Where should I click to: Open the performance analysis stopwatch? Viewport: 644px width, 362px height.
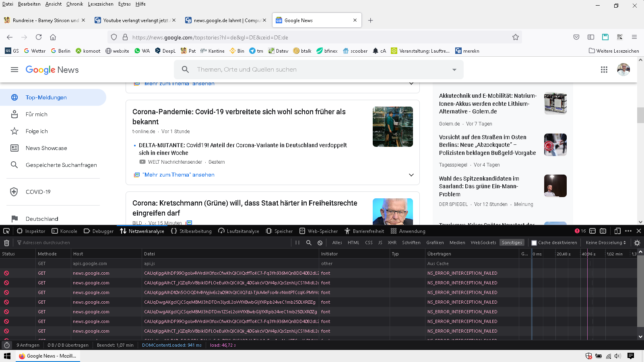tap(7, 345)
